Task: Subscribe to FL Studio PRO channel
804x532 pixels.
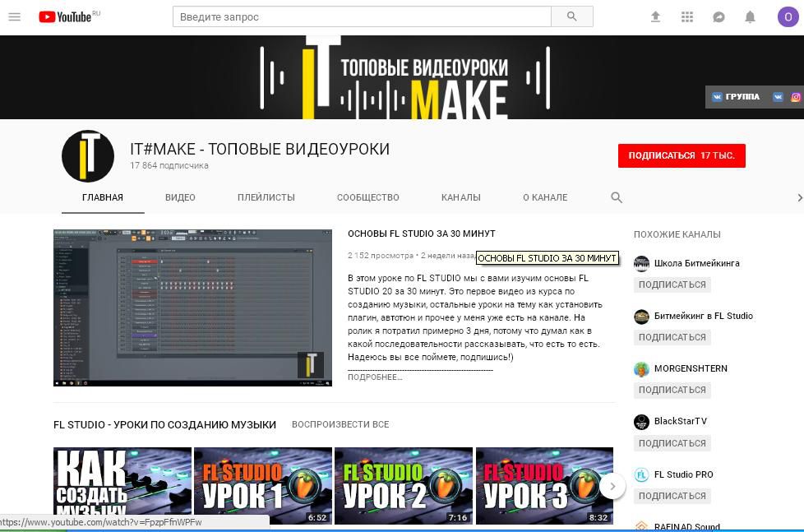Action: click(x=672, y=496)
